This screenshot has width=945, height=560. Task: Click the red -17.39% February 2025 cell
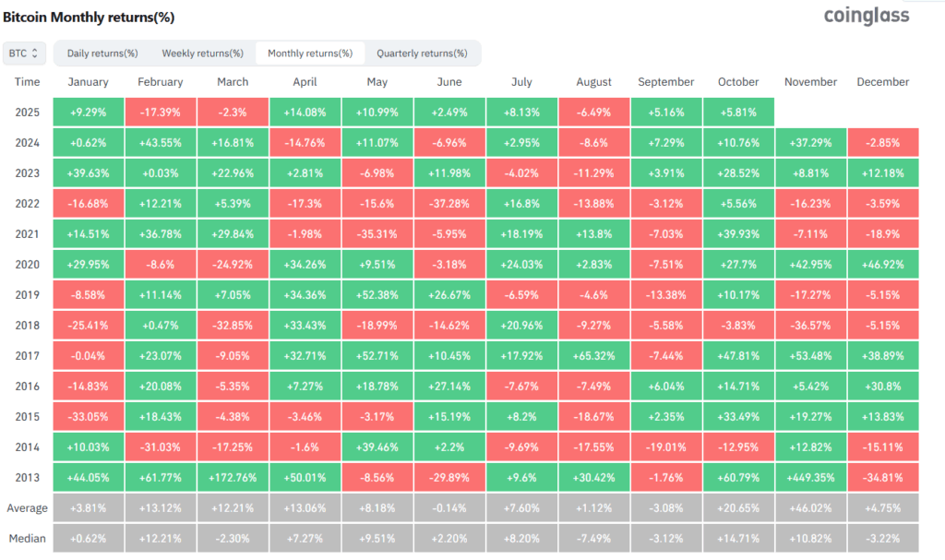[160, 111]
